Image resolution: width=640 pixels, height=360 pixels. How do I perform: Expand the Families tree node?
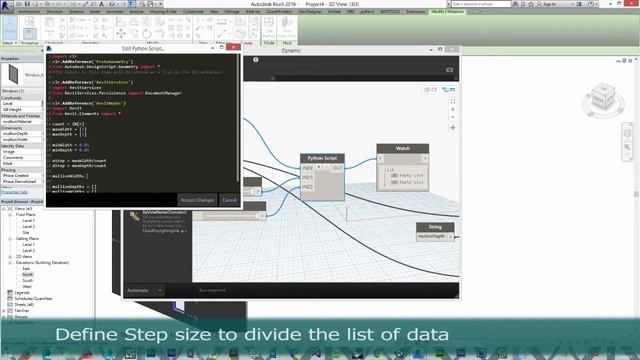(4, 311)
